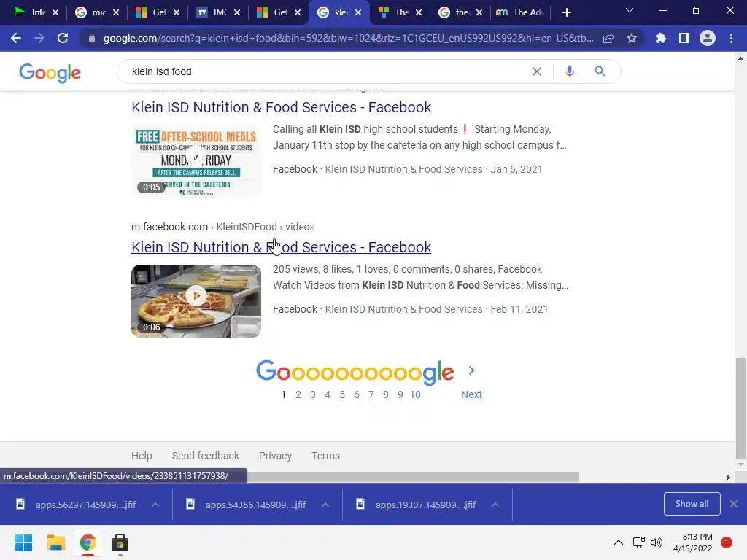The height and width of the screenshot is (560, 747).
Task: Go to results page 5
Action: pyautogui.click(x=342, y=394)
